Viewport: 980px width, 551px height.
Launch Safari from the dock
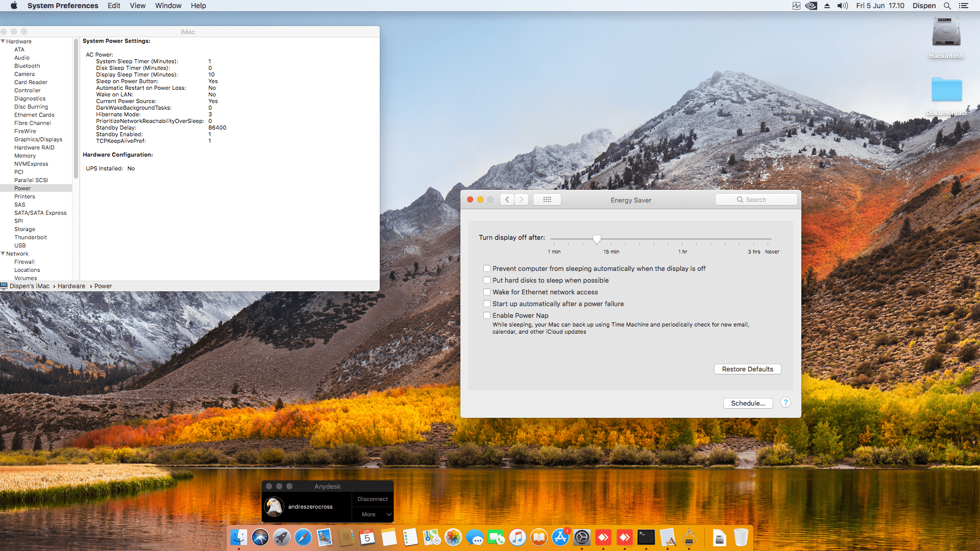[x=303, y=537]
